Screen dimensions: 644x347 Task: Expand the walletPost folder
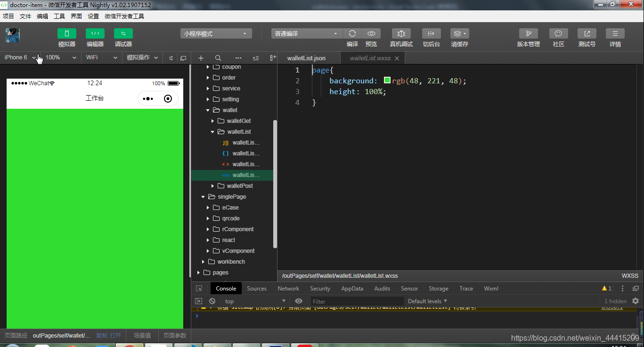pyautogui.click(x=212, y=186)
